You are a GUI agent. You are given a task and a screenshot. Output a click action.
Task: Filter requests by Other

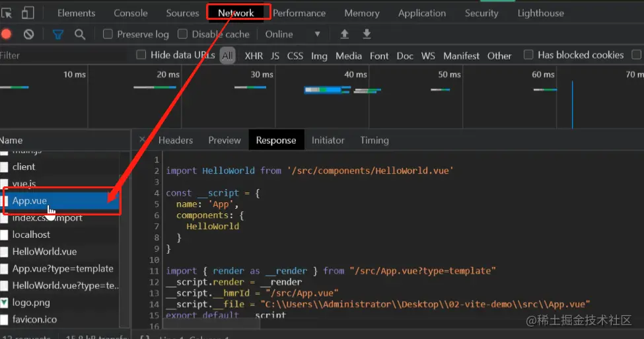[x=499, y=56]
